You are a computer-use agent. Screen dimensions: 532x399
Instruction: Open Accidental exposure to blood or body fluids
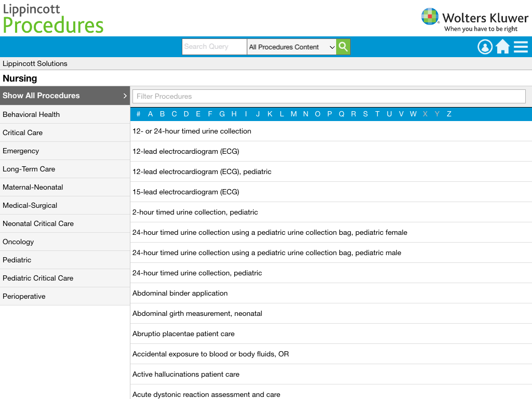[x=331, y=354]
